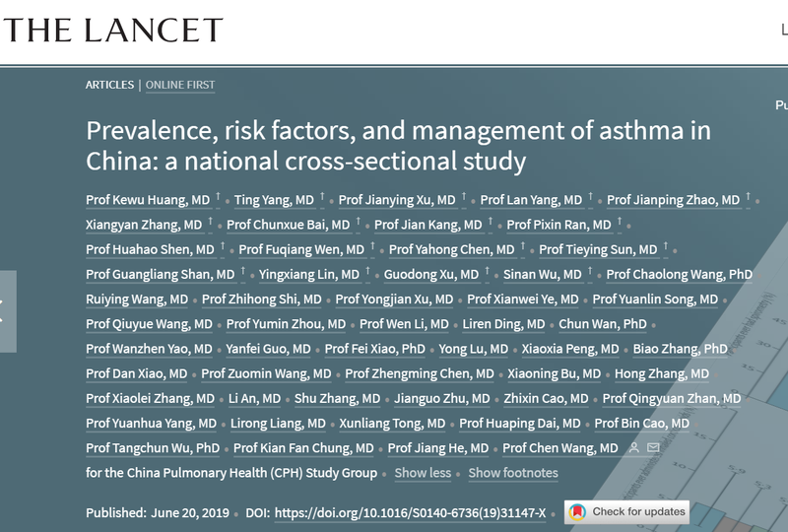This screenshot has height=532, width=788.
Task: Open author Prof Chen Wang, MD
Action: (560, 448)
